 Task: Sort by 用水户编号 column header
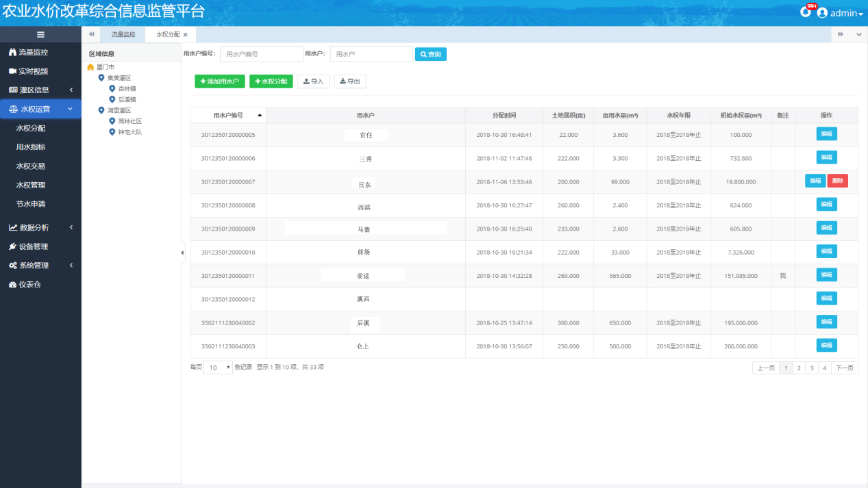coord(228,115)
